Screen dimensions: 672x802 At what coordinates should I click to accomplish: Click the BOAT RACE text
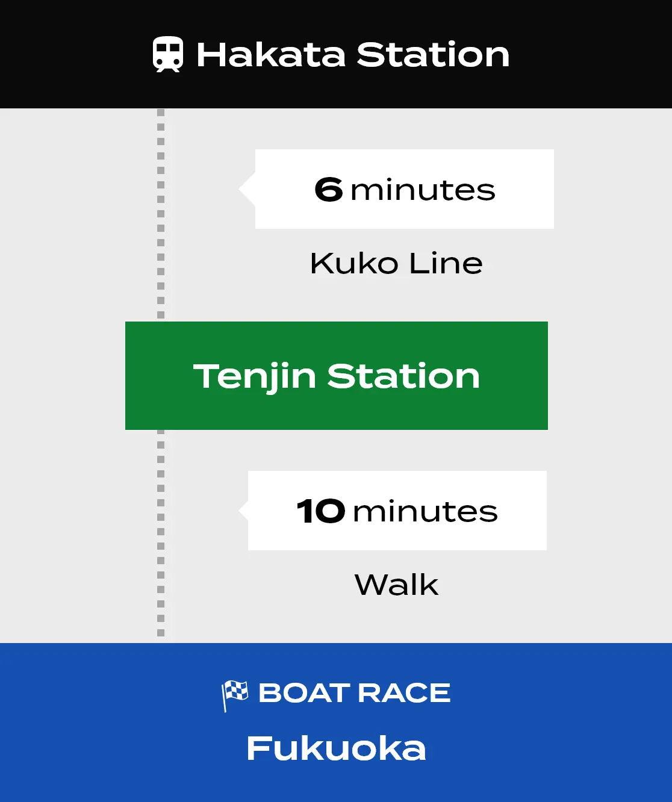pos(354,693)
